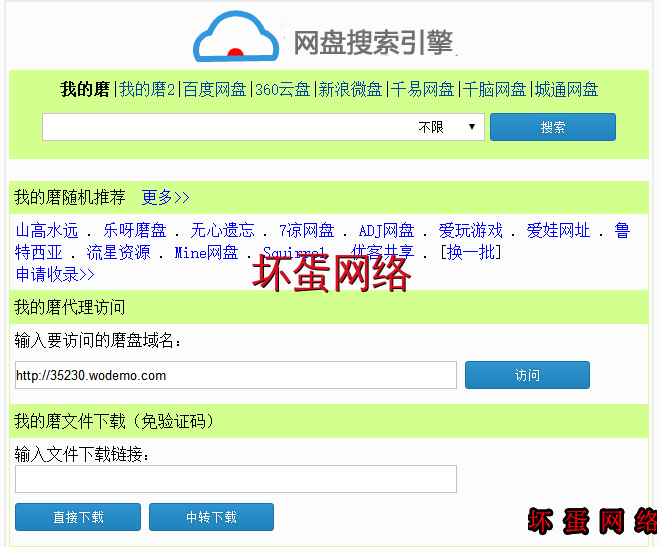Click the 搜索 button
662x547 pixels.
[553, 127]
